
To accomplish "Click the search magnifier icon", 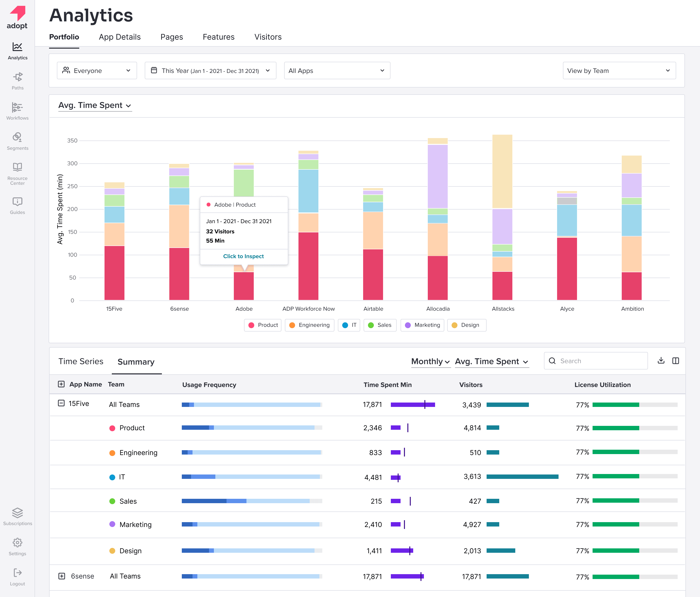I will click(x=552, y=360).
